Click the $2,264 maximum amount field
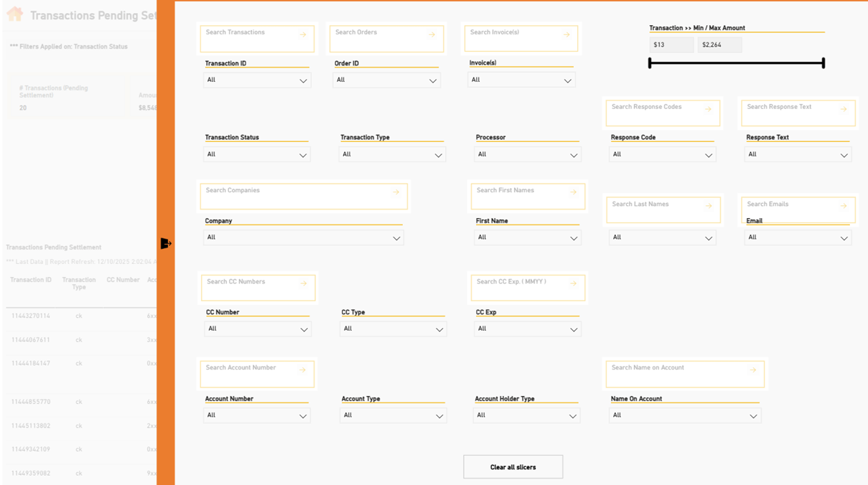The width and height of the screenshot is (868, 485). (720, 44)
